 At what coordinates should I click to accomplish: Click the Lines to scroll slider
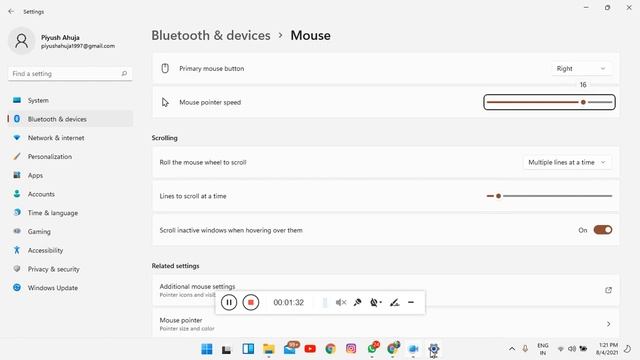[549, 196]
